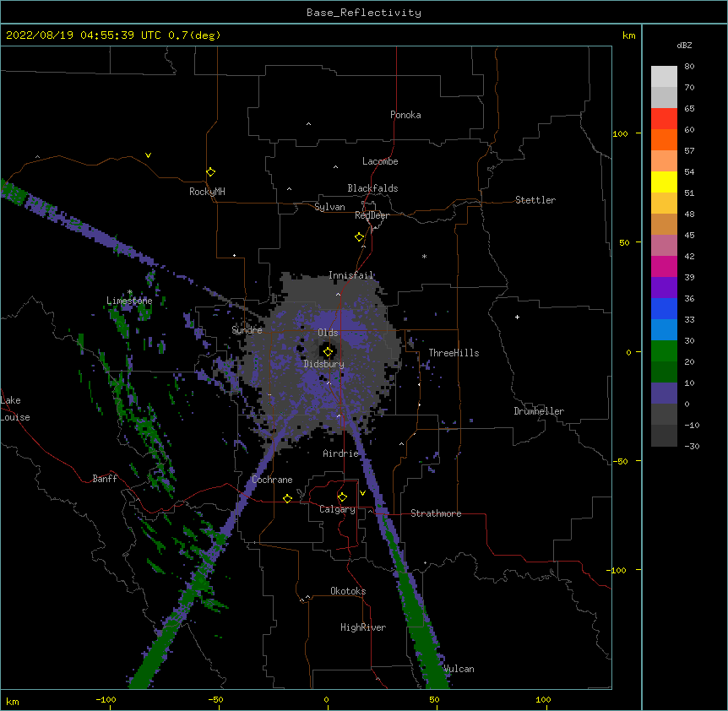Image resolution: width=728 pixels, height=711 pixels.
Task: Click the dBZ legend heading
Action: tap(684, 45)
